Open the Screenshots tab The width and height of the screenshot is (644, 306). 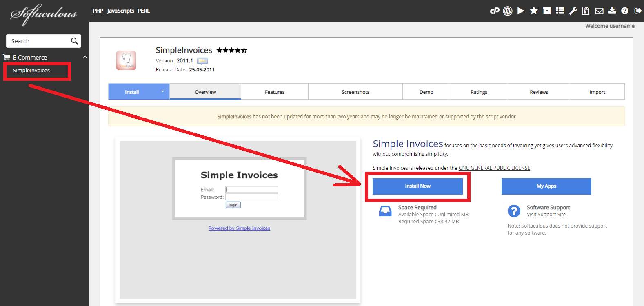355,92
